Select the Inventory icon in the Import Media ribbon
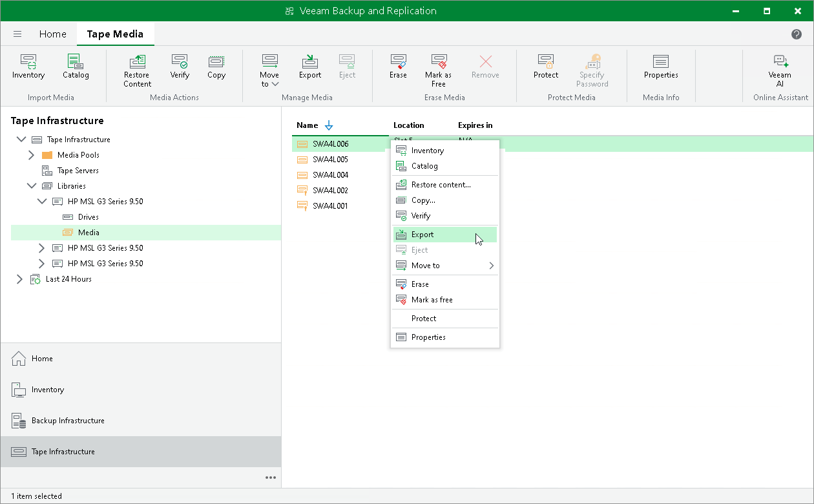This screenshot has width=814, height=504. tap(28, 68)
